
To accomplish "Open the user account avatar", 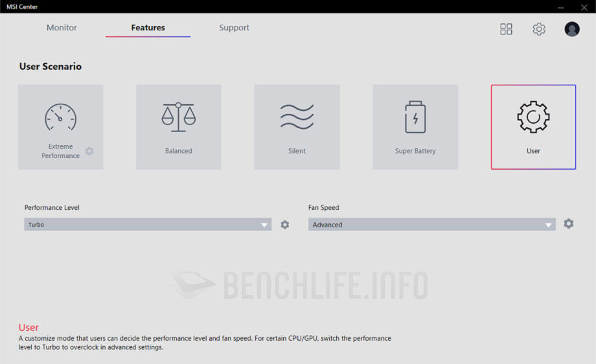I will 571,29.
